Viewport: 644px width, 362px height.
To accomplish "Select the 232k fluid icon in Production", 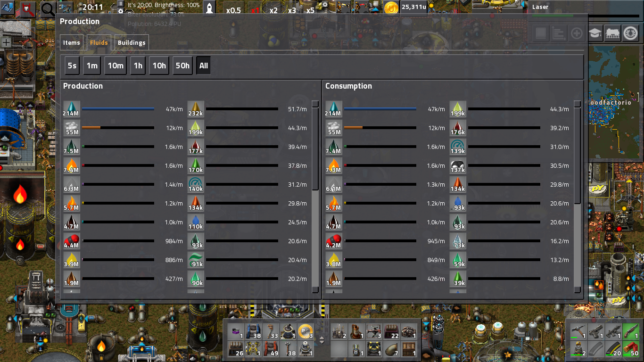I will coord(196,109).
